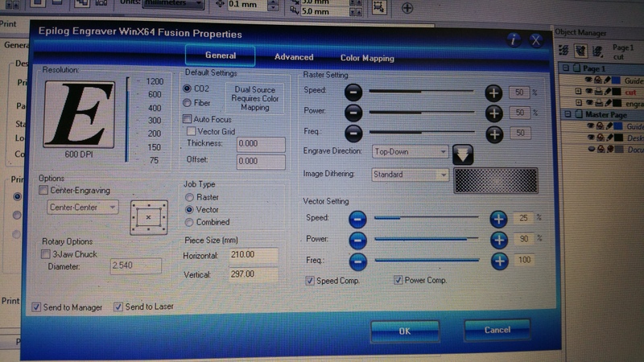Viewport: 644px width, 362px height.
Task: Decrease Vector Freq with the blue minus button
Action: pos(358,261)
